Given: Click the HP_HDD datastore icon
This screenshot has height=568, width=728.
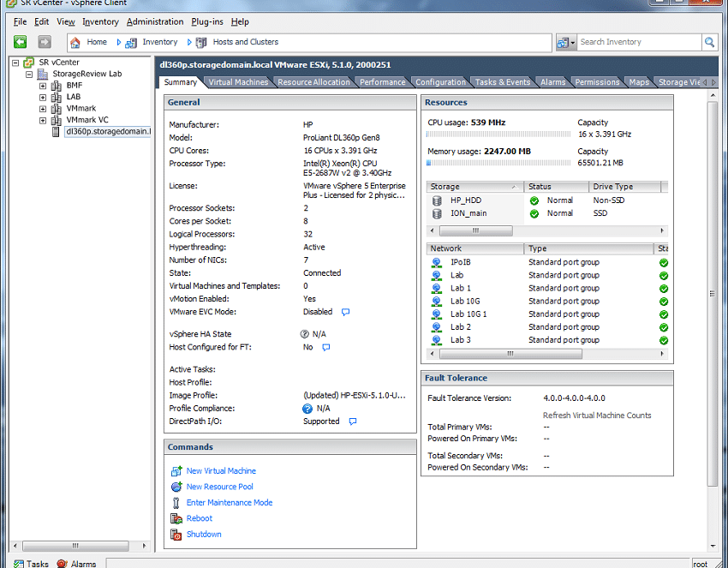Looking at the screenshot, I should (437, 200).
